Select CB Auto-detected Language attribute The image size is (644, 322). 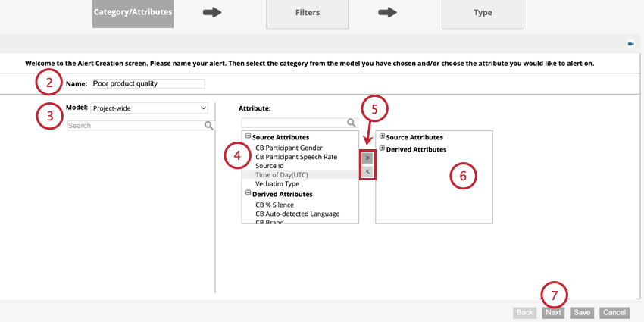coord(297,214)
